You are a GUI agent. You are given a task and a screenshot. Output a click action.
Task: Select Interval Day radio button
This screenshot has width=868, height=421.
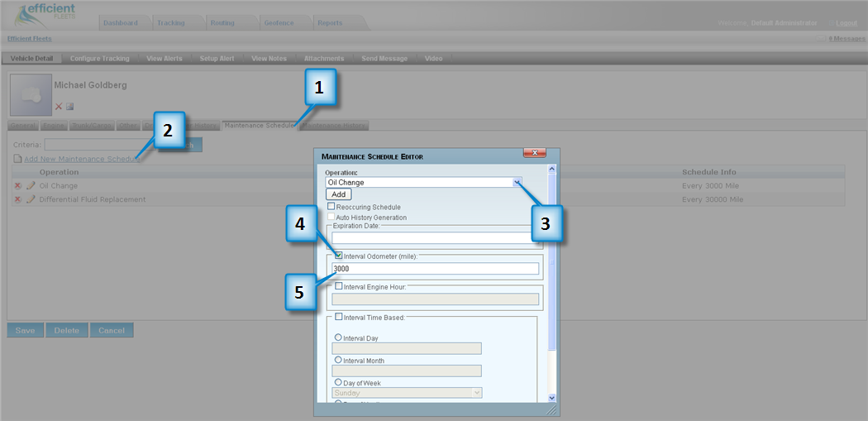338,337
